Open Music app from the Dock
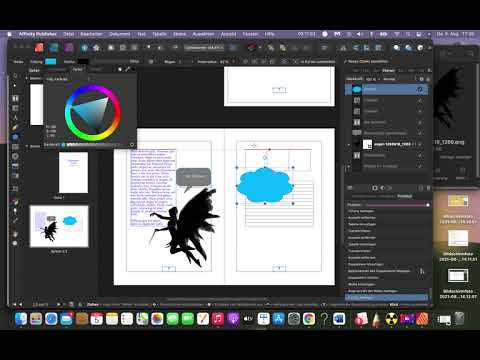Screen dimensions: 480x360 [218, 319]
